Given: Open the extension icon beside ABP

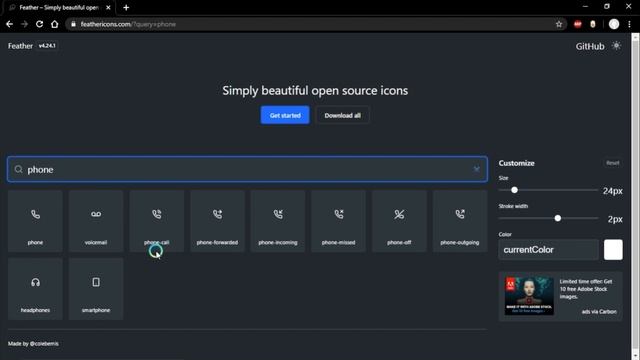Looking at the screenshot, I should pos(593,24).
